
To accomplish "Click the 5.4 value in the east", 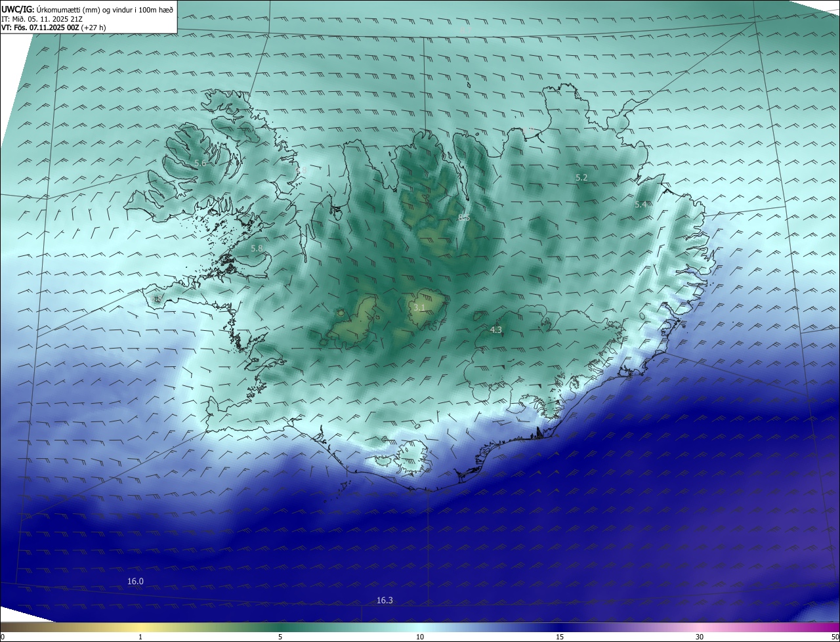I will coord(640,205).
